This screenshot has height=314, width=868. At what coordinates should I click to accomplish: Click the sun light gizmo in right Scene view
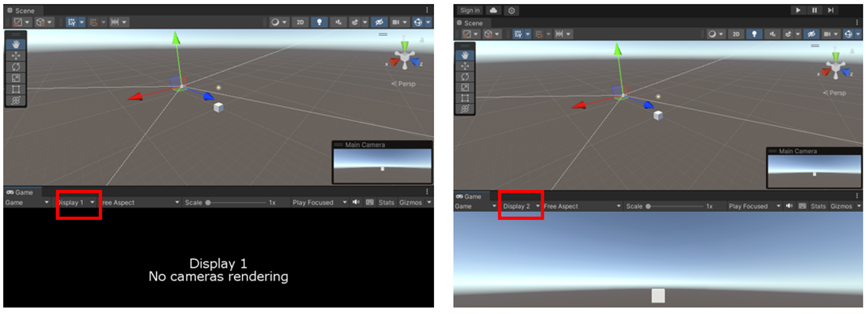click(x=659, y=96)
